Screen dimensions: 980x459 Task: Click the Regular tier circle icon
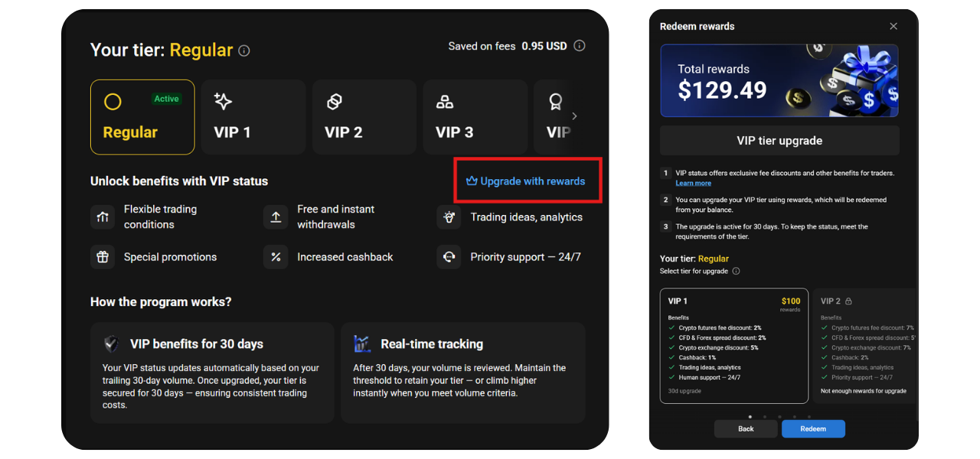pos(113,101)
